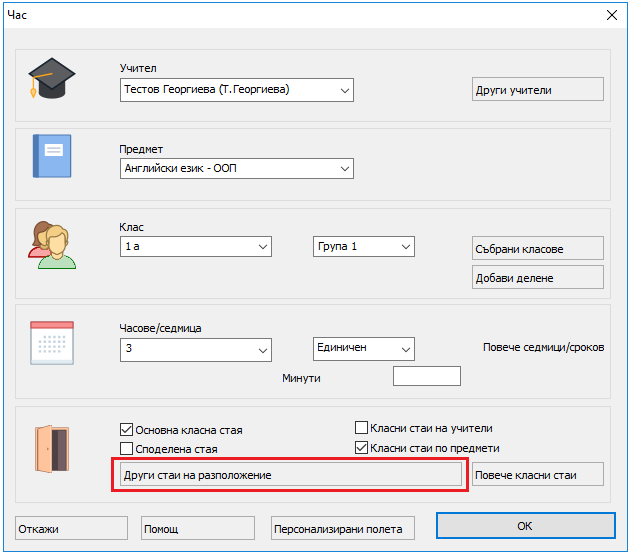
Task: Click the blue book subject icon
Action: 52,157
